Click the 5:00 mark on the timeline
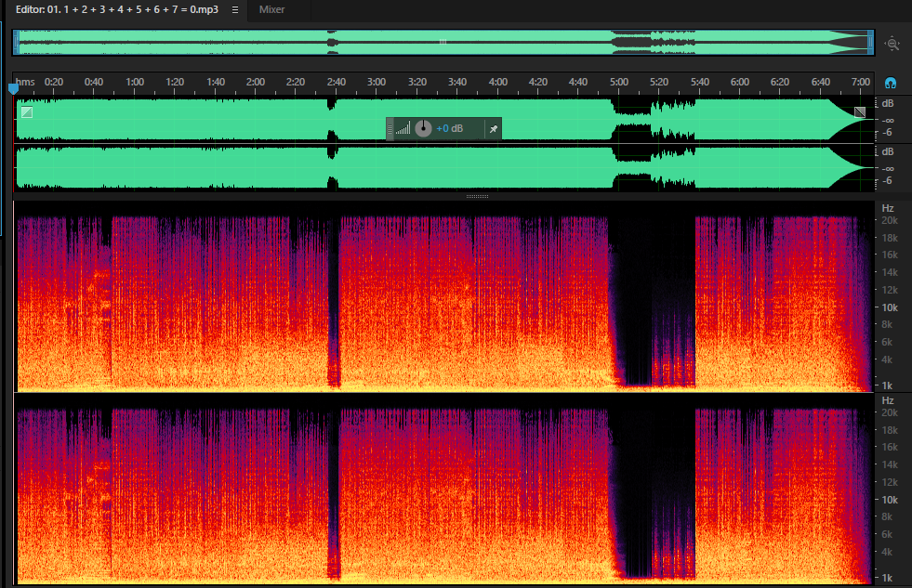 619,82
